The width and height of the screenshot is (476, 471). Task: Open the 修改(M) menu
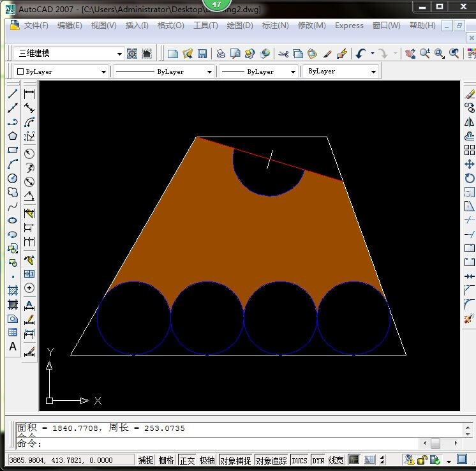coord(311,26)
